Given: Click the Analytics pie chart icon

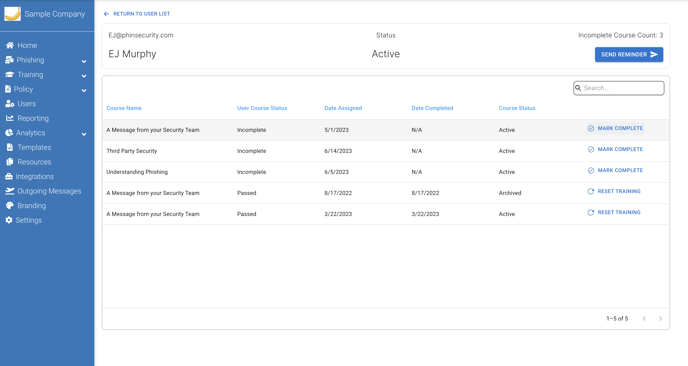Looking at the screenshot, I should [9, 133].
